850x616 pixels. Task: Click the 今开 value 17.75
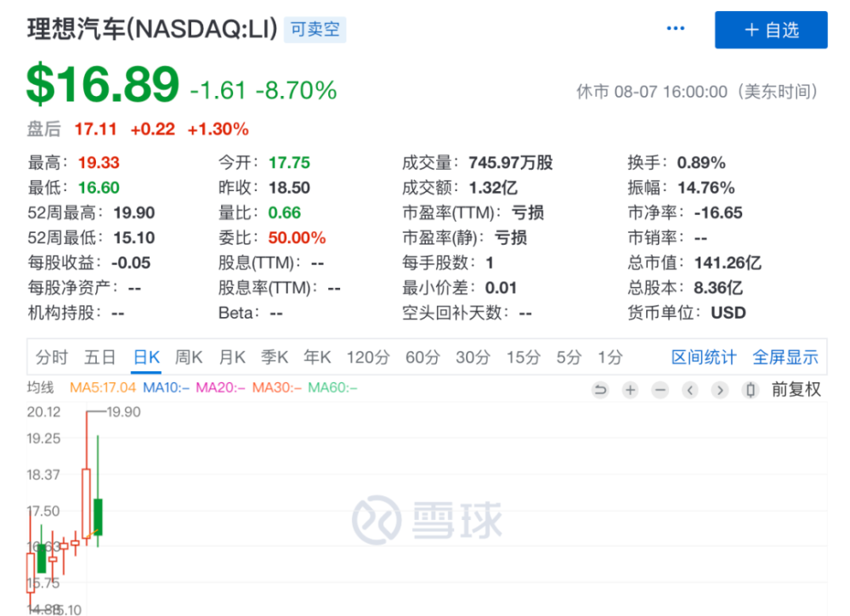[x=290, y=162]
